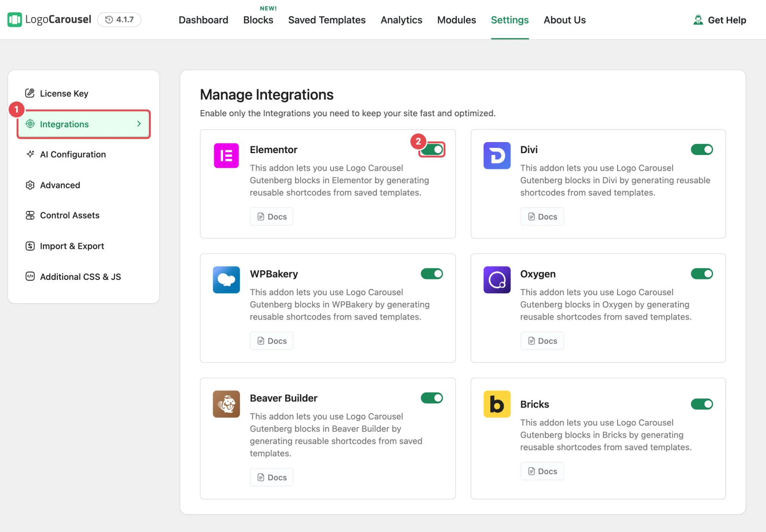Open the Elementor Docs button
766x532 pixels.
tap(271, 217)
